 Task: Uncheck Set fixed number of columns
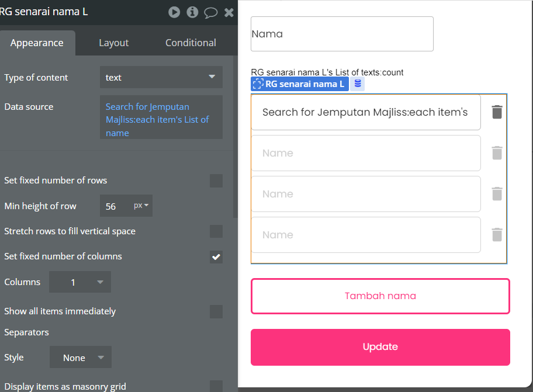(216, 256)
